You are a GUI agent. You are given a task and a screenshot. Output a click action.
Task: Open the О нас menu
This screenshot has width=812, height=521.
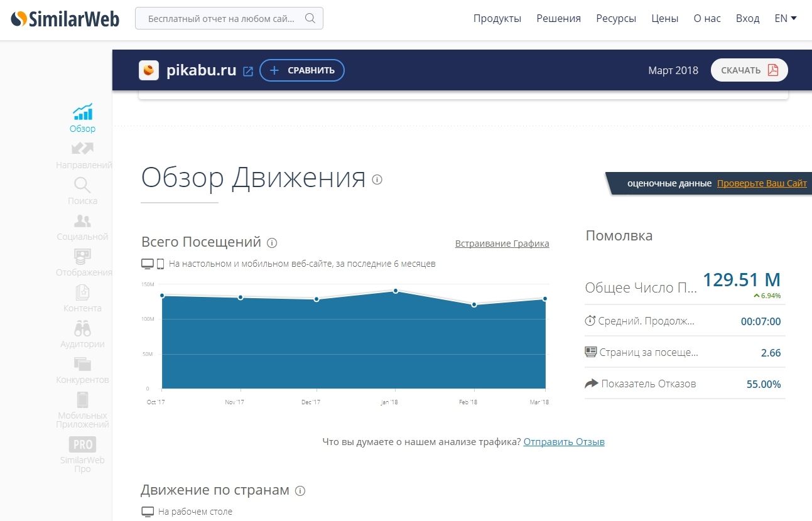[707, 18]
